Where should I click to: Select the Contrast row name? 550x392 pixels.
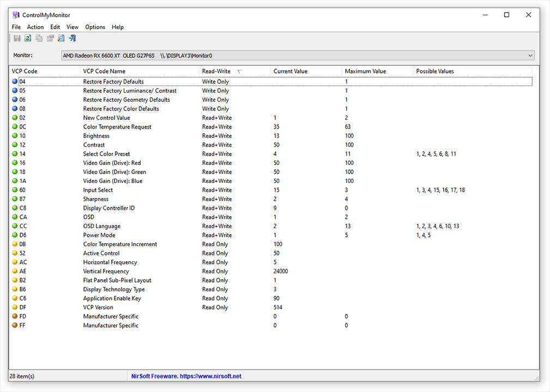coord(94,145)
